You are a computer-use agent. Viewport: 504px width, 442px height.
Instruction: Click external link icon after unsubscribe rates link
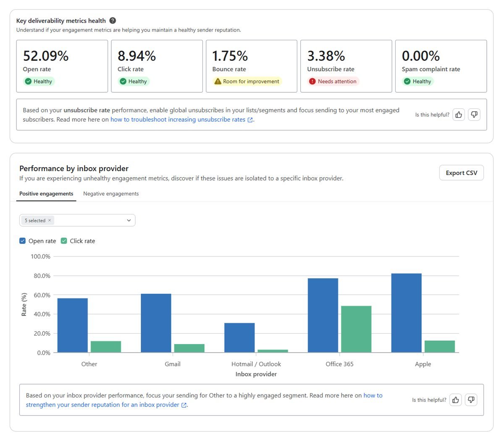pos(250,120)
